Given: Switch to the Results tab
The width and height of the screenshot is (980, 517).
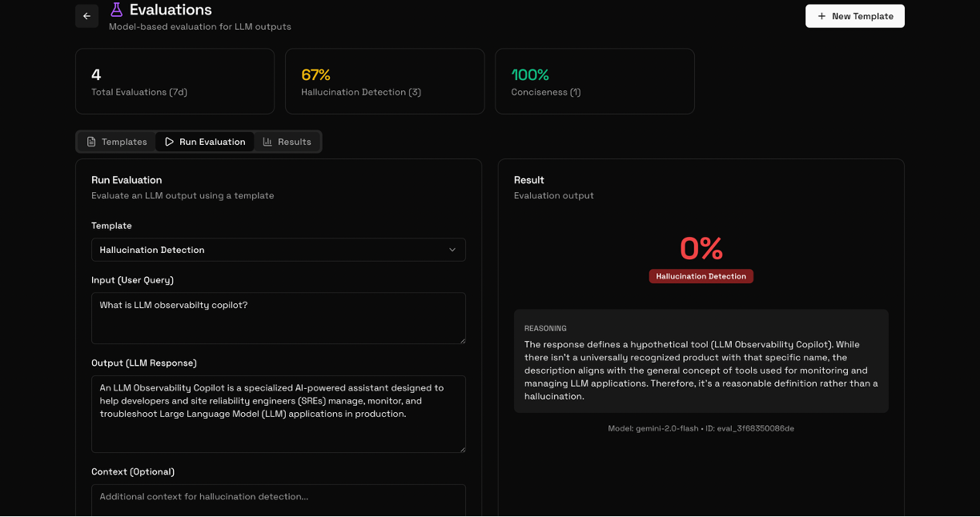Looking at the screenshot, I should (288, 142).
